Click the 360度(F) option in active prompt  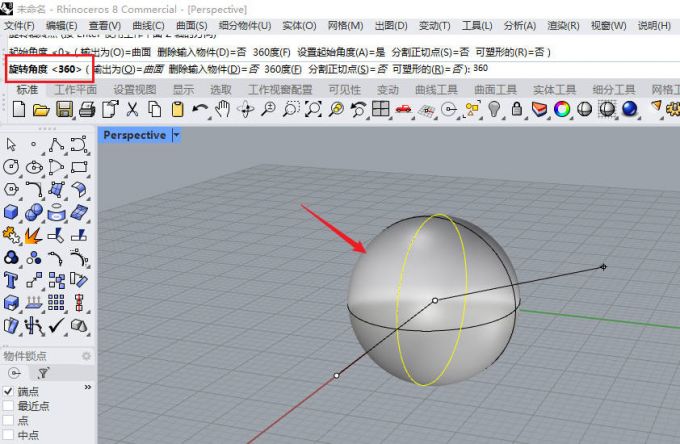click(x=283, y=69)
